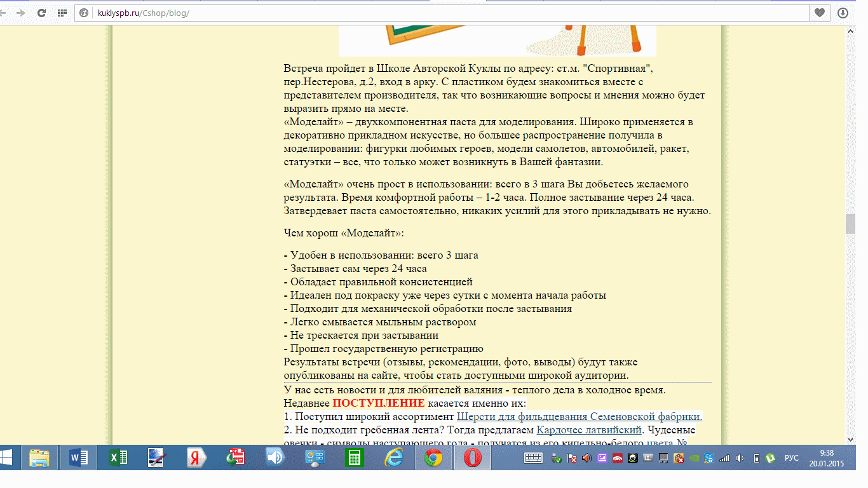Launch Excel from the taskbar

(x=118, y=457)
